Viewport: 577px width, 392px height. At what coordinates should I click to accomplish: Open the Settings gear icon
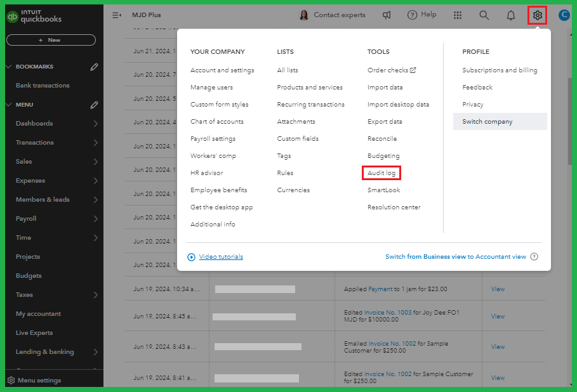click(537, 15)
